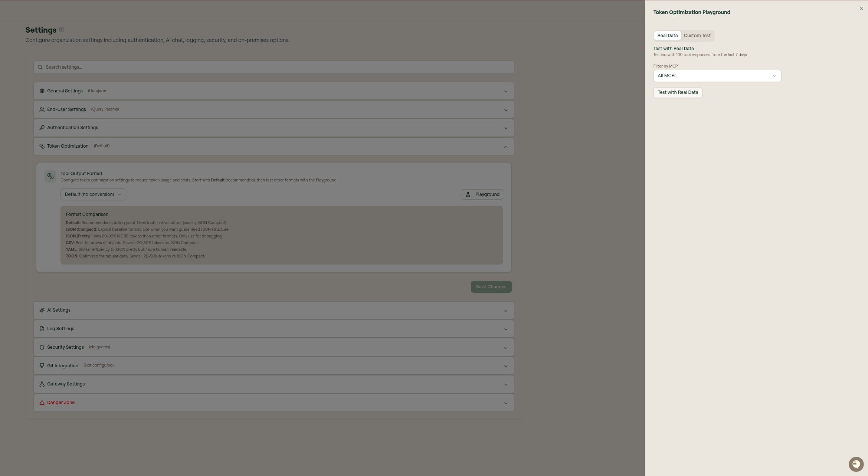868x476 pixels.
Task: Click the Git Integration section title
Action: pyautogui.click(x=63, y=366)
